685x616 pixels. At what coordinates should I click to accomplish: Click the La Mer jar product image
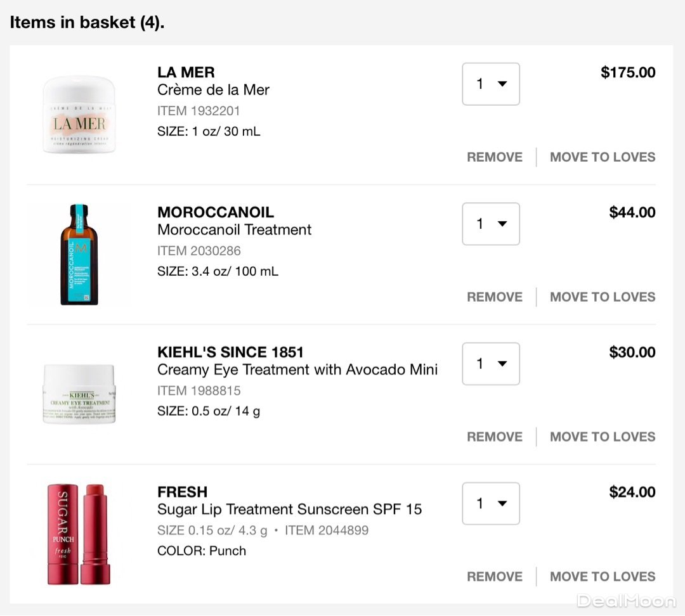[x=79, y=115]
